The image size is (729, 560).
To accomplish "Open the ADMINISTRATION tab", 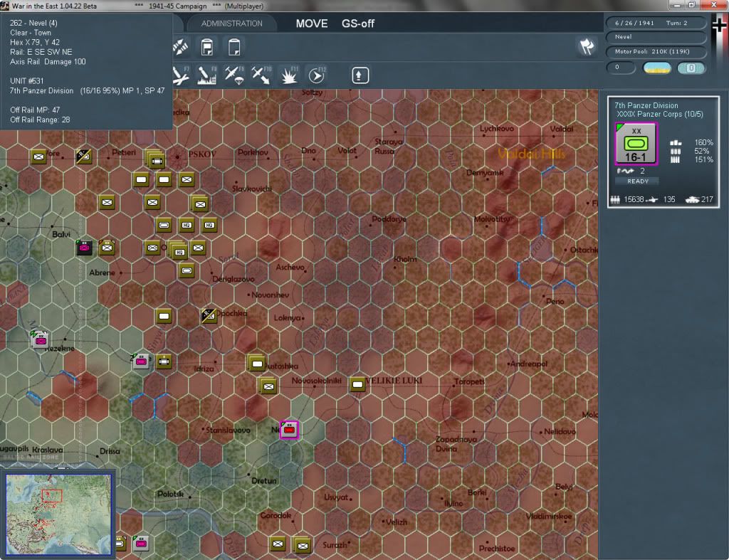I will pyautogui.click(x=231, y=23).
